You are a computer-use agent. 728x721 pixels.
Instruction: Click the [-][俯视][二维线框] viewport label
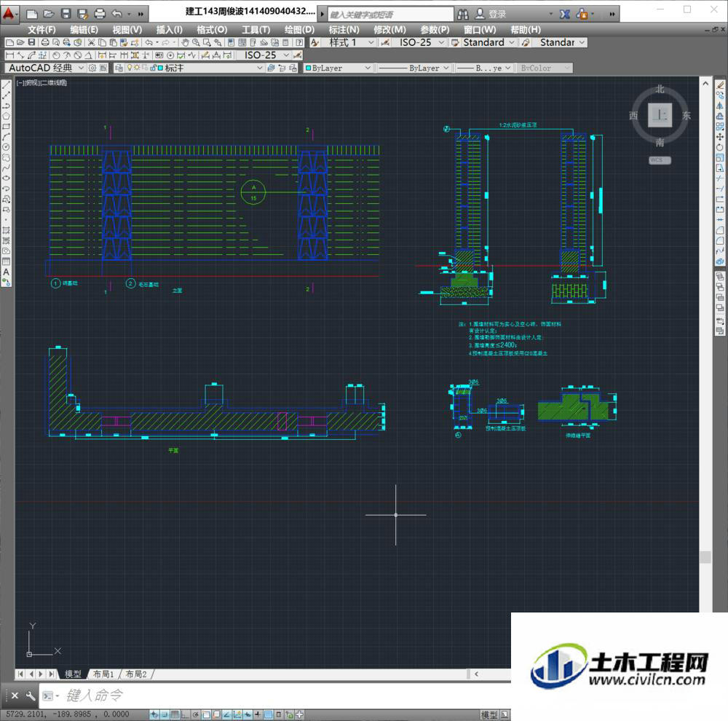click(x=41, y=83)
